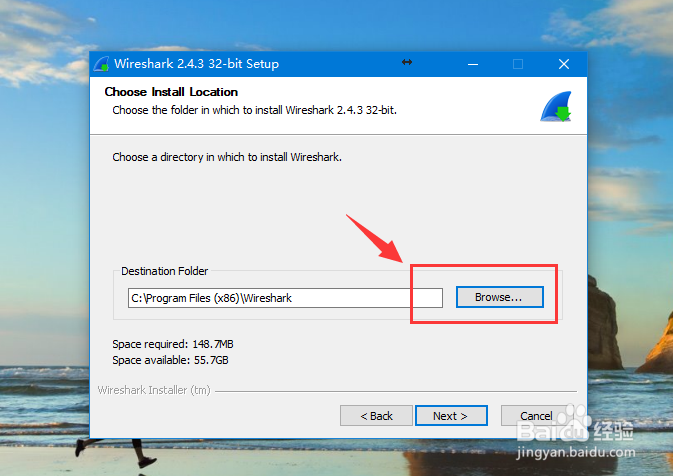
Task: Click the 'Wireshark 2.4.3 32-bit Setup' title text
Action: coord(197,64)
